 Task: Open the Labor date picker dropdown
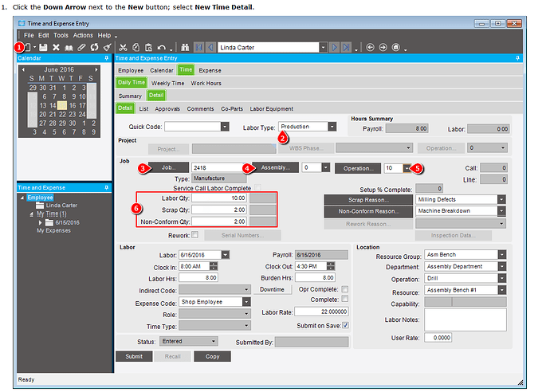click(x=226, y=255)
